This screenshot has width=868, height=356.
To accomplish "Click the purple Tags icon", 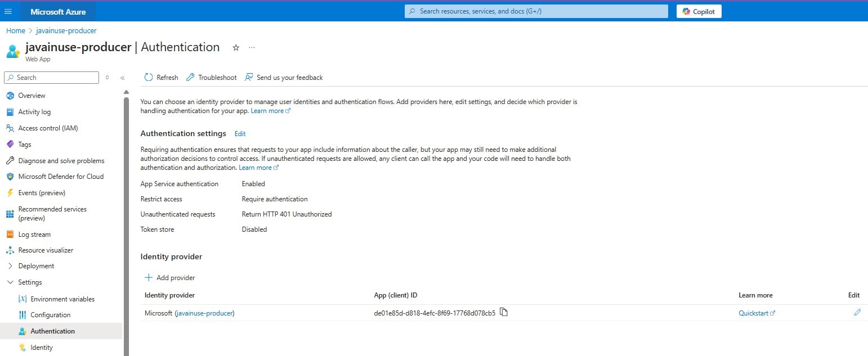I will coord(10,145).
